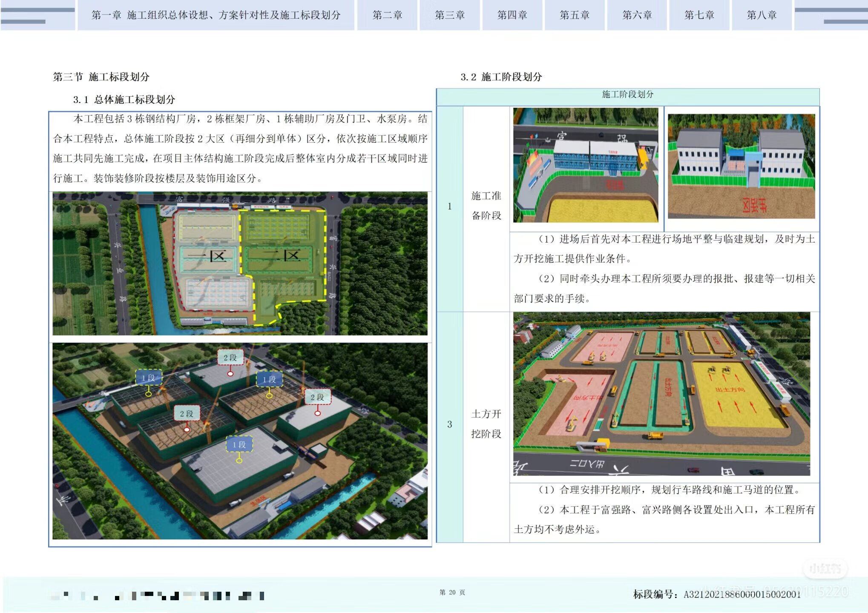The width and height of the screenshot is (868, 613).
Task: Open the 施工准备阶段 site office rendering
Action: [x=585, y=165]
